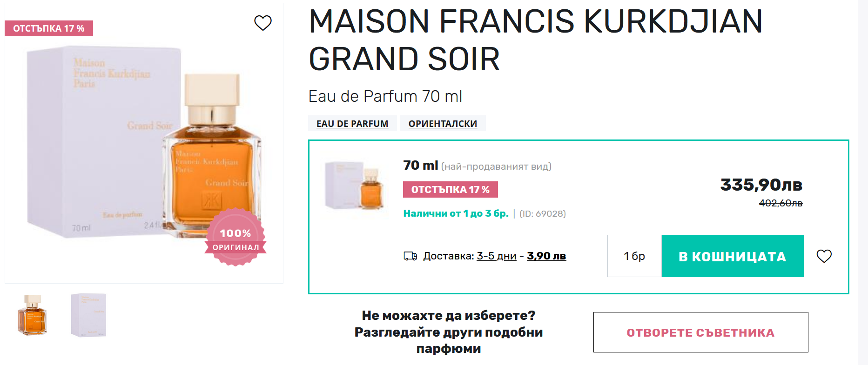Select the white box thumbnail
The height and width of the screenshot is (365, 868).
point(88,315)
